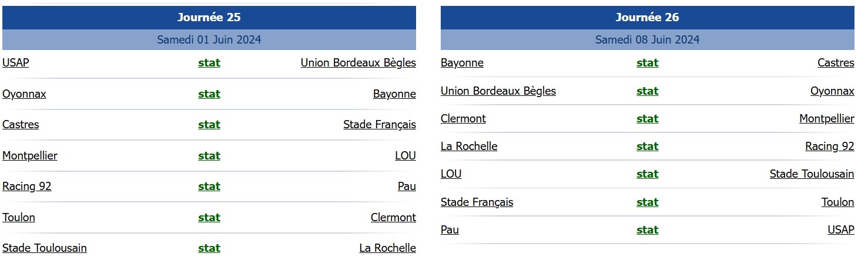
Task: View stat for Montpellier vs LOU match
Action: tap(209, 156)
